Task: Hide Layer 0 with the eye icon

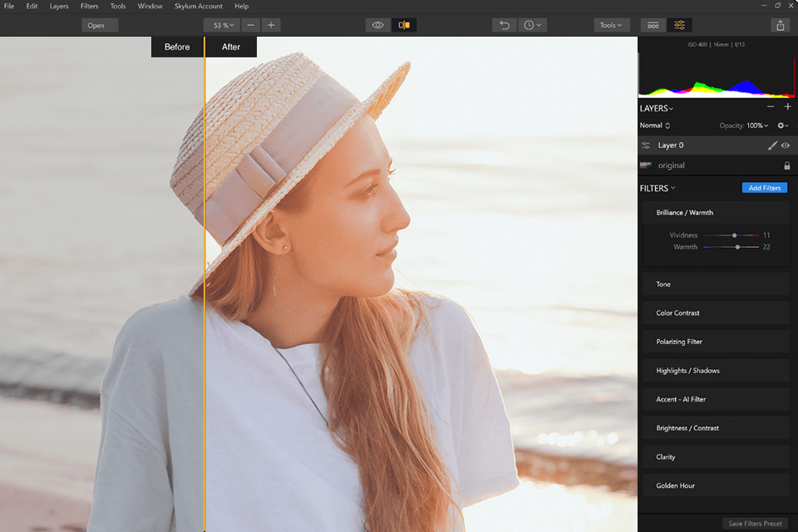Action: (786, 145)
